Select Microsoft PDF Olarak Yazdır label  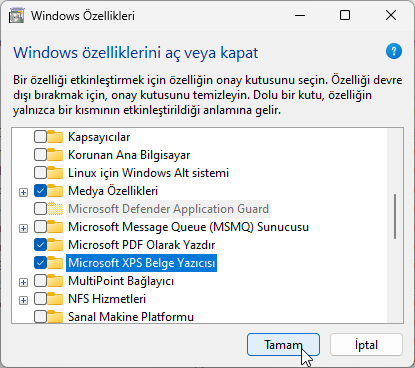[x=142, y=245]
